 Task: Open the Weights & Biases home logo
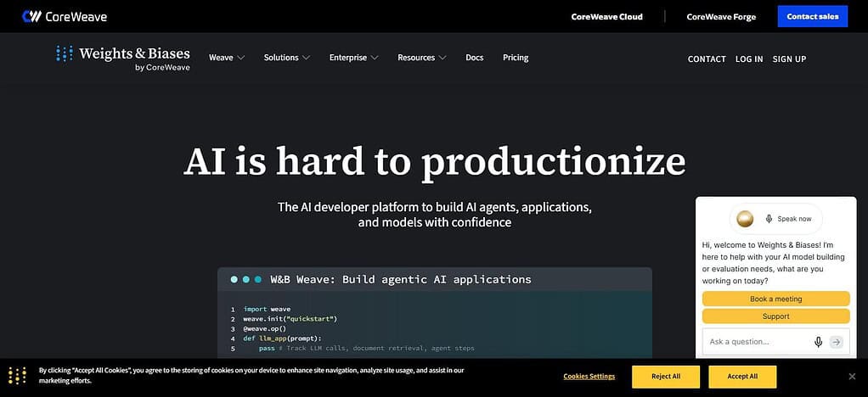[123, 58]
